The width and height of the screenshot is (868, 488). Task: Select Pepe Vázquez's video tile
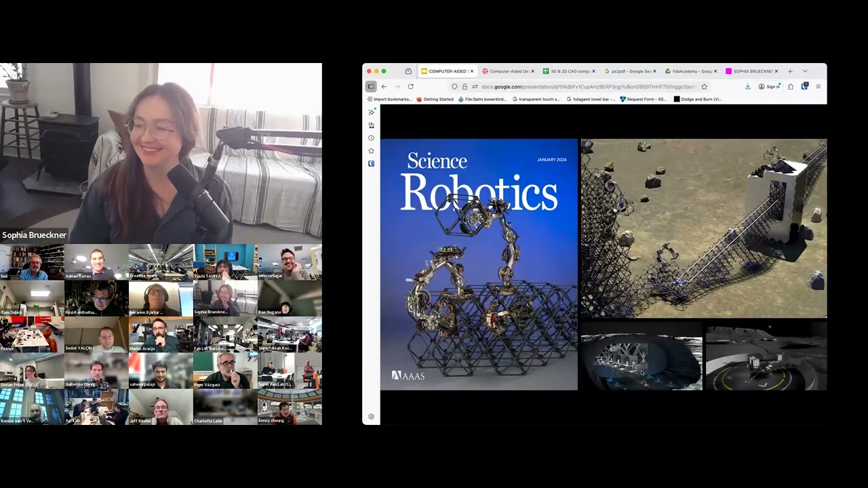(225, 371)
